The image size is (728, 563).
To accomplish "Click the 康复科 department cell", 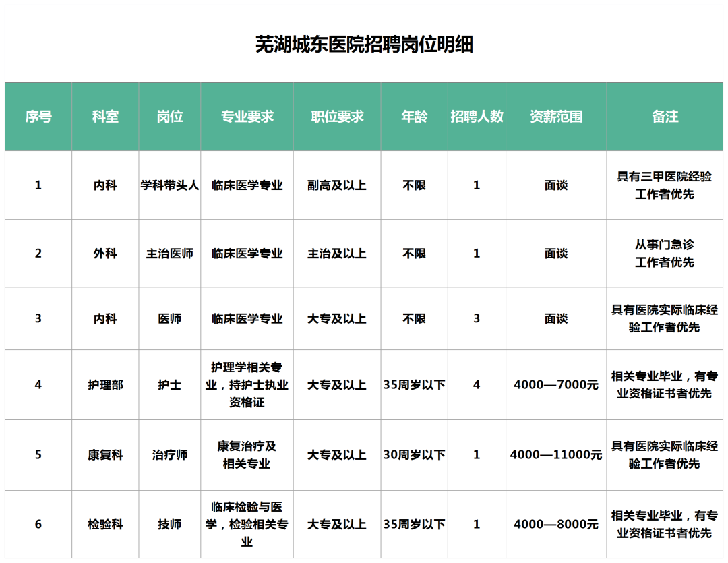I will [105, 455].
